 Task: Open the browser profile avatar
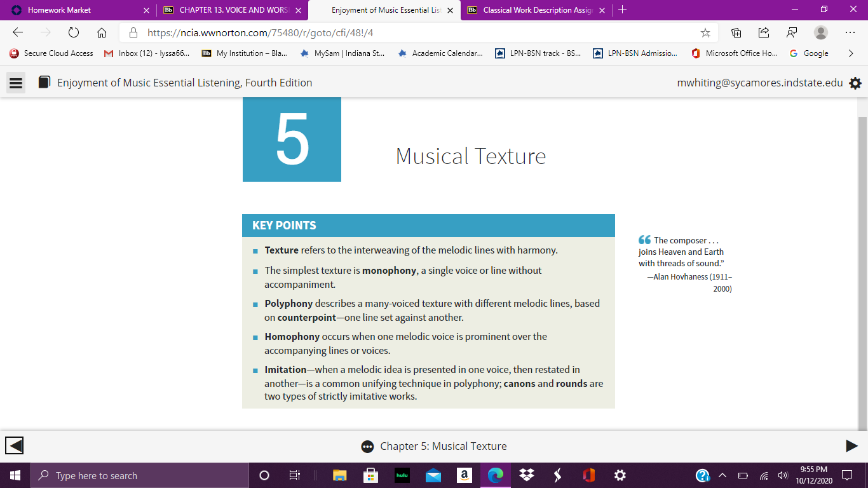(x=821, y=32)
